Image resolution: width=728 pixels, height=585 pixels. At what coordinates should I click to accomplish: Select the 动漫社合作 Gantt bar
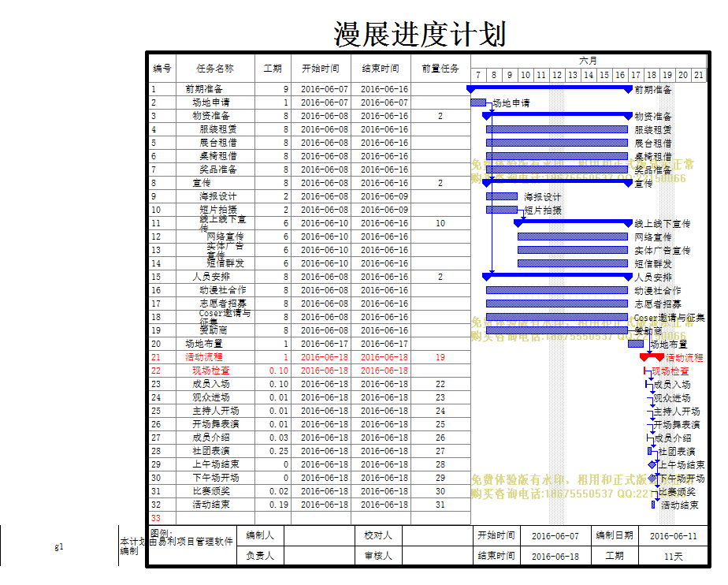tap(557, 290)
